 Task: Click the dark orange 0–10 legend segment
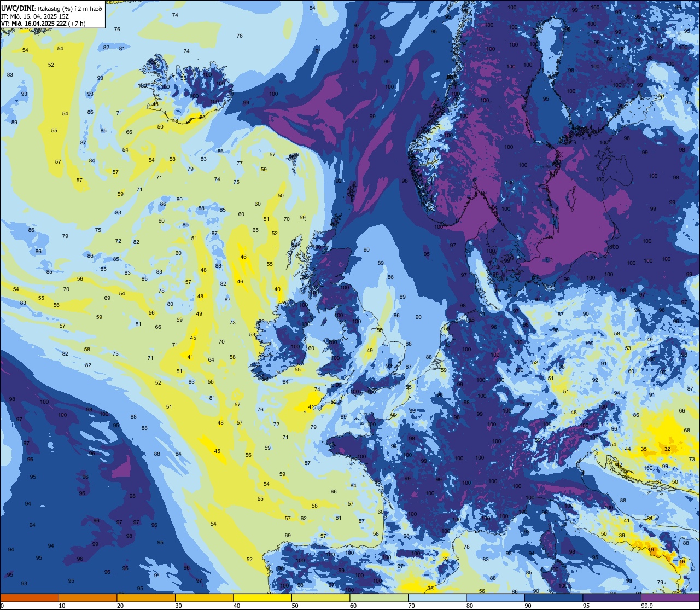[30, 597]
